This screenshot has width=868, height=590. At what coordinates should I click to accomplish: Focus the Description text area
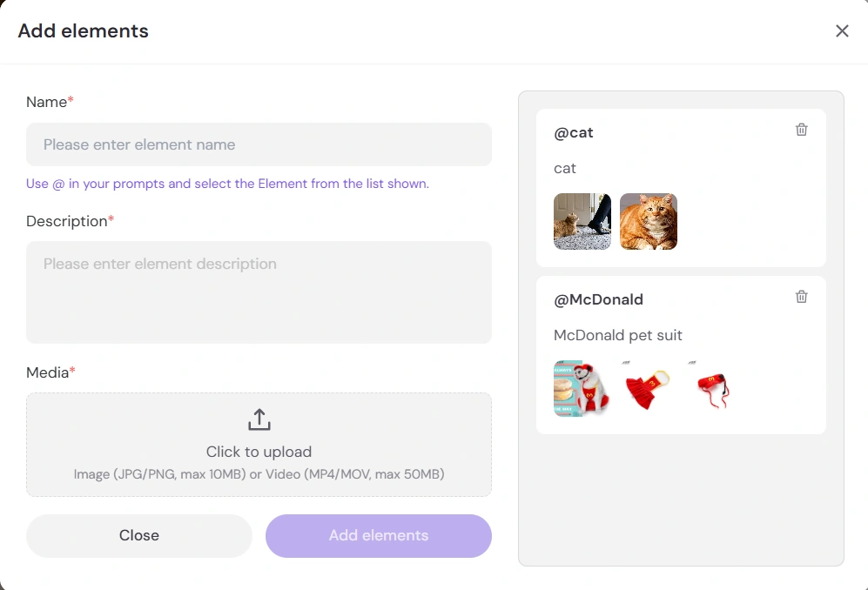point(259,292)
